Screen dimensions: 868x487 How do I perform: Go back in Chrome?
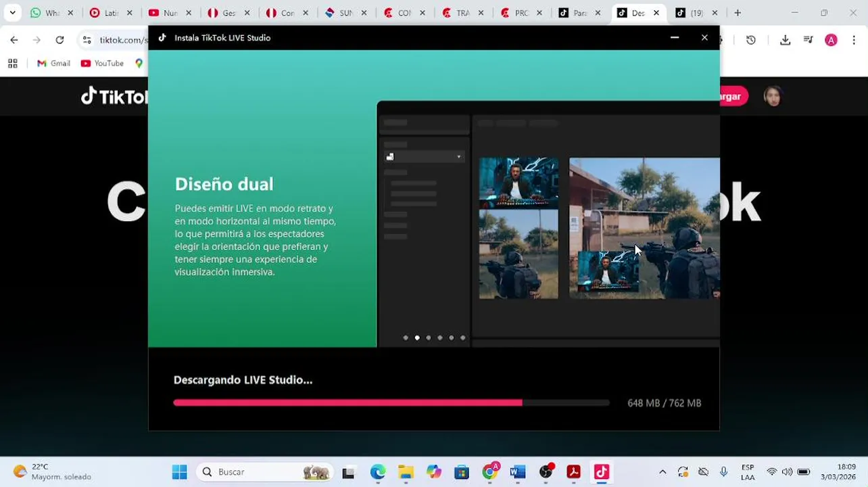tap(14, 40)
